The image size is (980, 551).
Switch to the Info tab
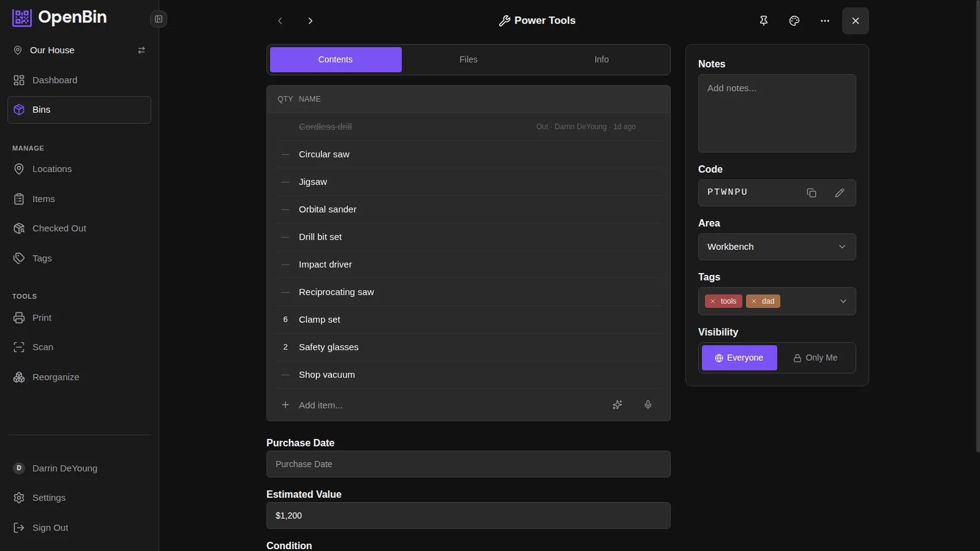click(x=601, y=59)
